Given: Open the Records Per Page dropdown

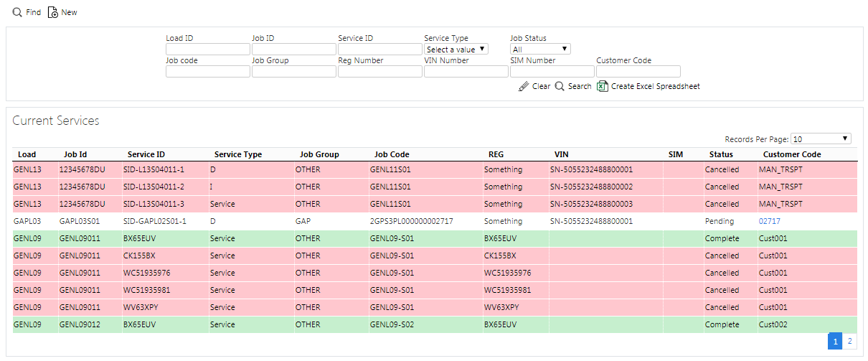Looking at the screenshot, I should 821,139.
